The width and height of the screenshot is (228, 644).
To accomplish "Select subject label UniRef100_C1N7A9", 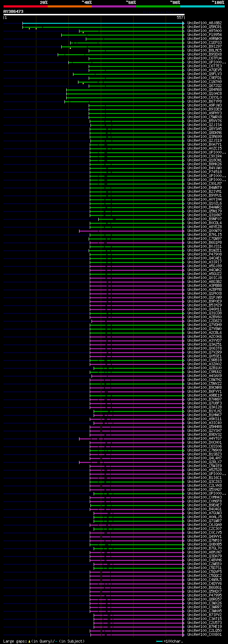I will (204, 82).
